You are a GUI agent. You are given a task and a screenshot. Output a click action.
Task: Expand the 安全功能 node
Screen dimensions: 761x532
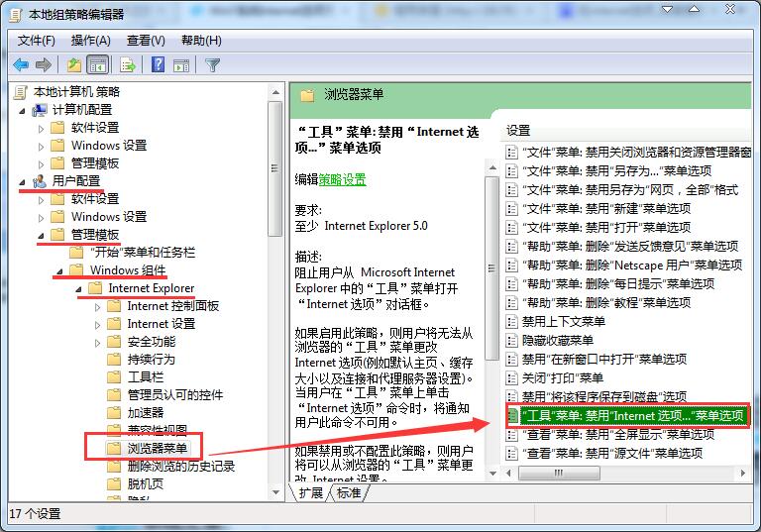(97, 343)
